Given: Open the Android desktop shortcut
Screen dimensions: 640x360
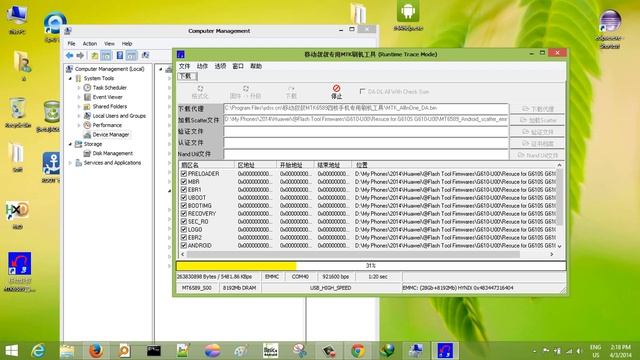Looking at the screenshot, I should click(408, 16).
